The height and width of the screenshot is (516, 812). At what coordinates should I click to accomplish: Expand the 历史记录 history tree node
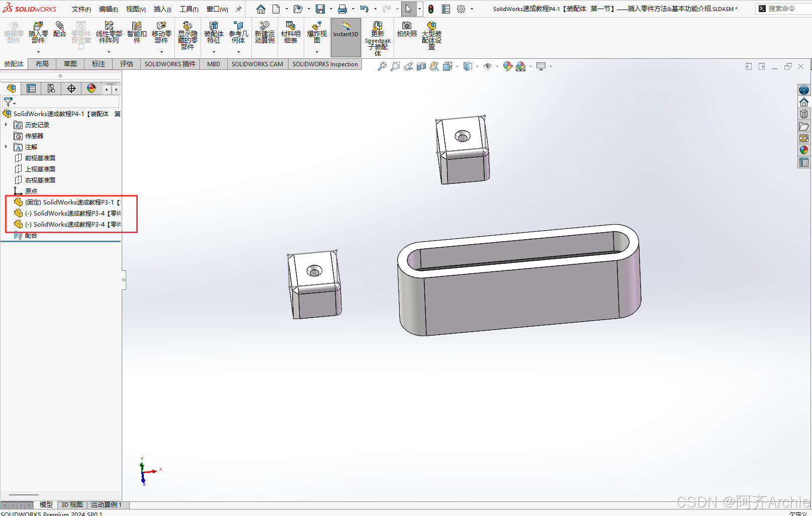coord(6,125)
